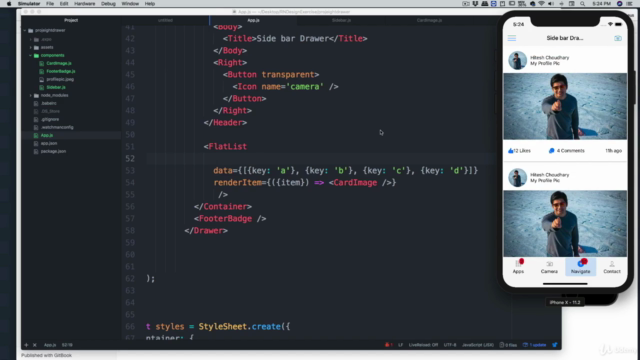Screen dimensions: 640x360
Task: Click the X icon in the bottom-left status bar
Action: click(35, 345)
